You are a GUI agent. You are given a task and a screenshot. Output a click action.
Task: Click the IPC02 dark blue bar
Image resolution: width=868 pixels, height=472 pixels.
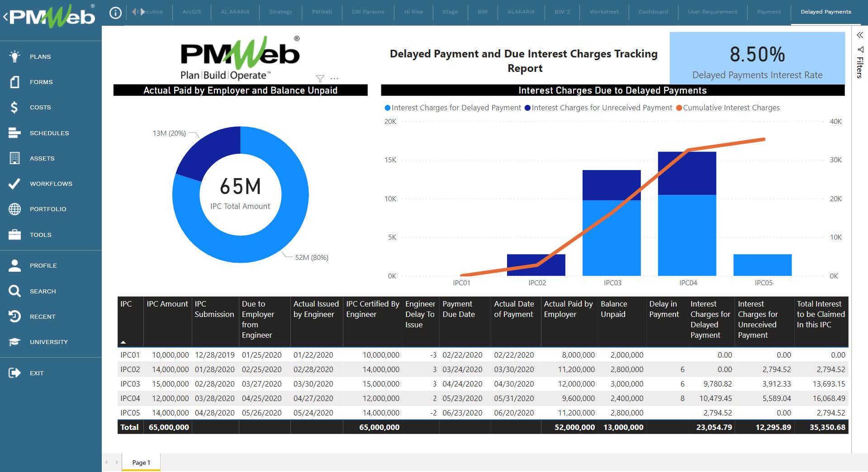[x=536, y=265]
